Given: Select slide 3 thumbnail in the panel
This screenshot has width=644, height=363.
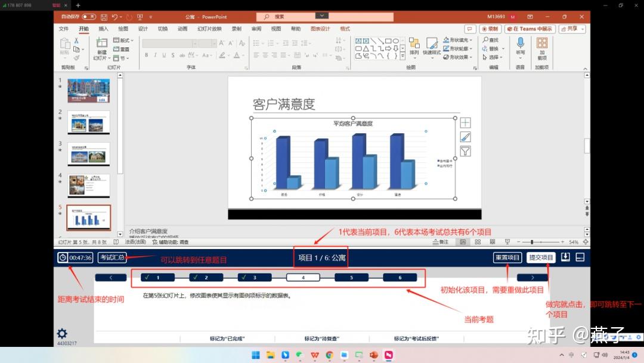Looking at the screenshot, I should (89, 153).
